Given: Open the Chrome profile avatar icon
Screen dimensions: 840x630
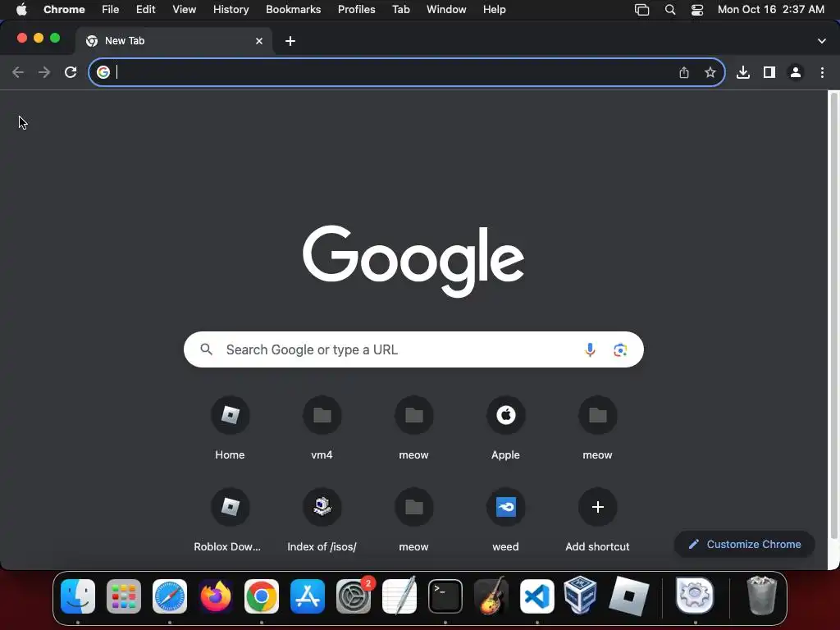Looking at the screenshot, I should (796, 72).
